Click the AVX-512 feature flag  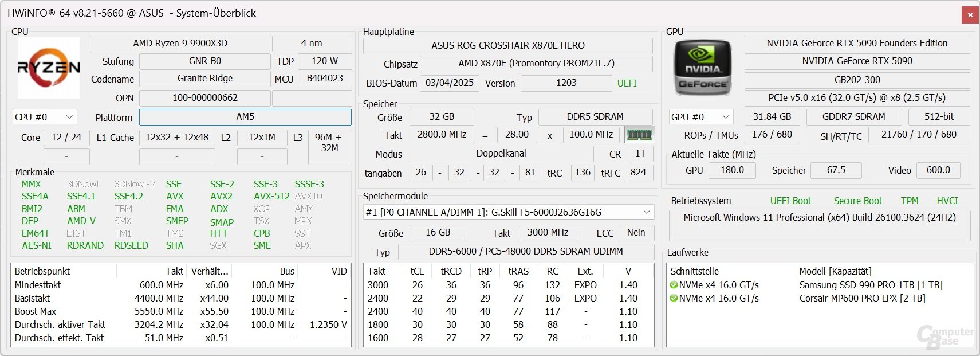271,196
